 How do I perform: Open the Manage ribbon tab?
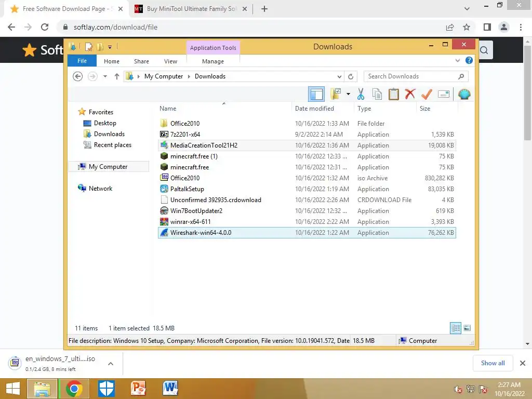point(213,61)
